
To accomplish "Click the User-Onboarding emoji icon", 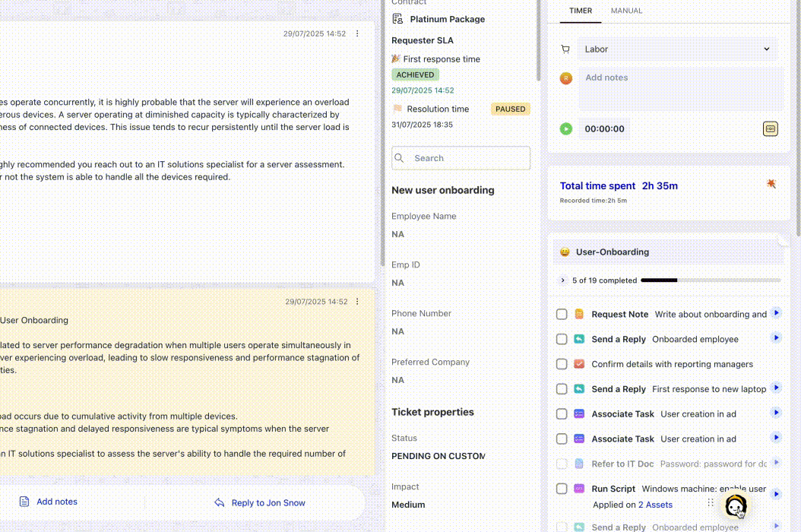I will [565, 252].
